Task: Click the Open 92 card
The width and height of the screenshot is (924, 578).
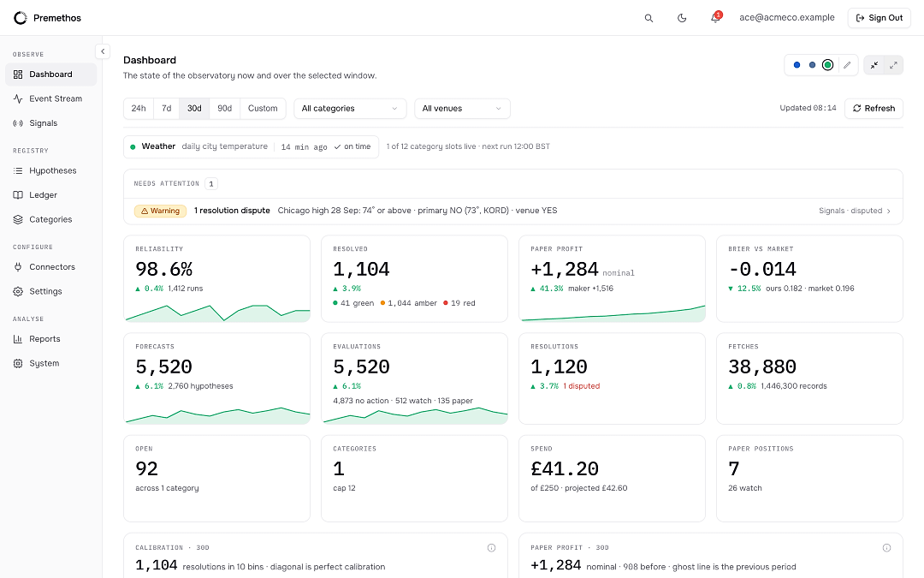Action: (x=216, y=479)
